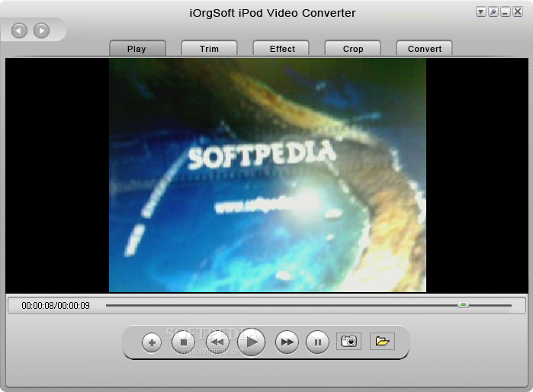Click the green seek bar handle
Viewport: 533px width, 392px height.
click(x=463, y=305)
